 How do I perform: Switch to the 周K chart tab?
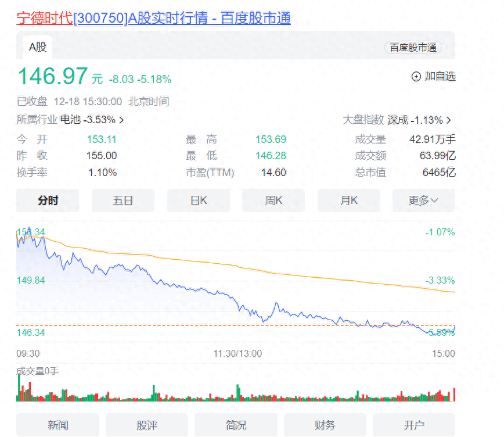[x=273, y=200]
